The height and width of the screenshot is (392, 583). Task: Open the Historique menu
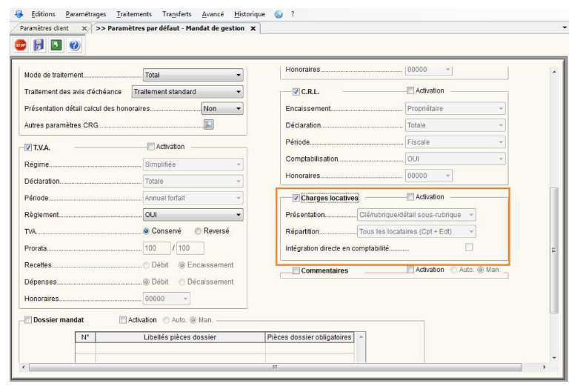click(x=249, y=14)
